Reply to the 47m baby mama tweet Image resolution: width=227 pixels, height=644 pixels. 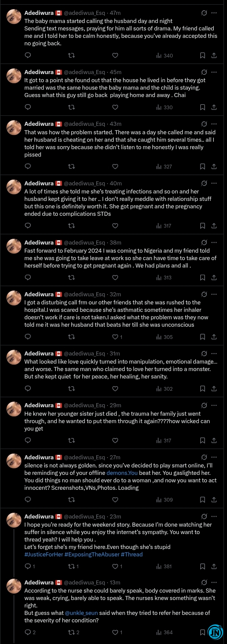(x=28, y=55)
